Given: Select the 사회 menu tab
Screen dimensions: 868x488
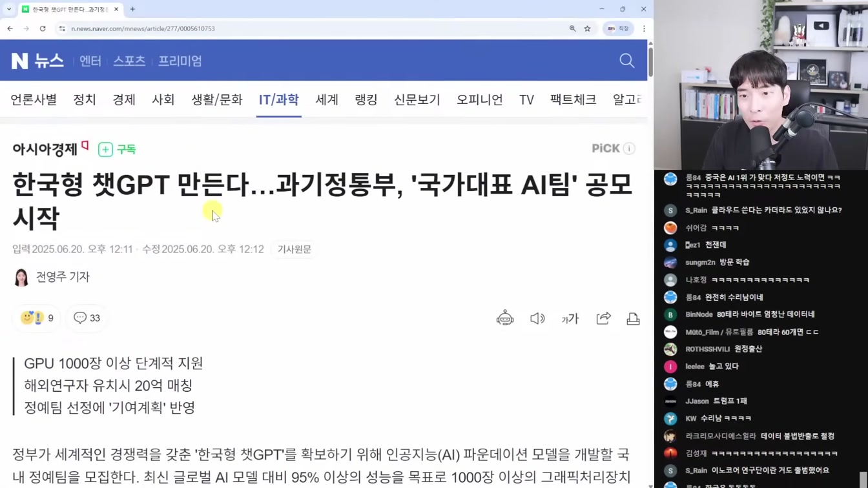Looking at the screenshot, I should coord(163,99).
